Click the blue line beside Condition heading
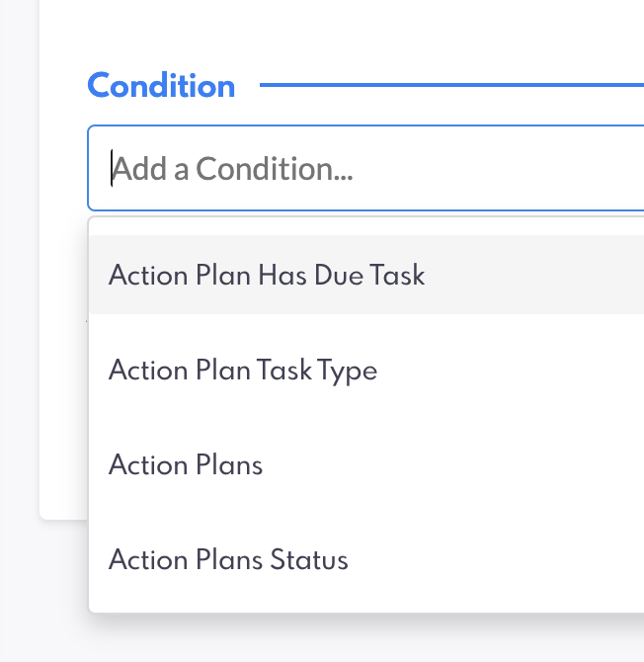644x662 pixels. click(449, 86)
